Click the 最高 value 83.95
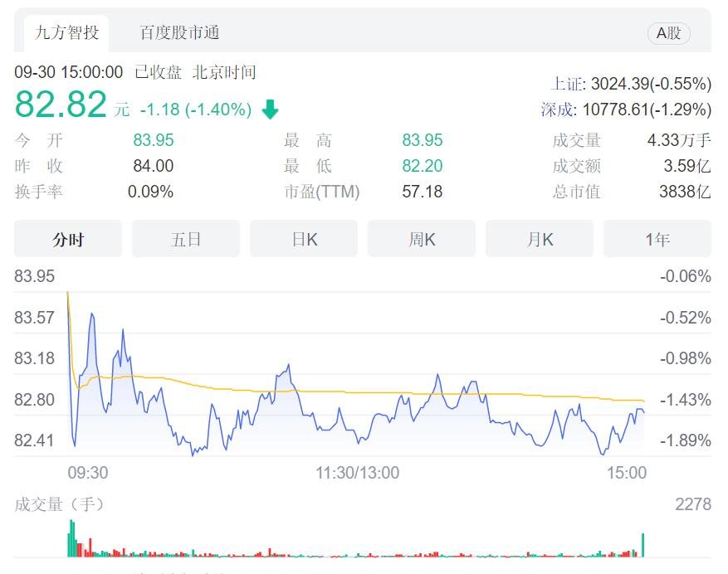The image size is (728, 574). (422, 140)
